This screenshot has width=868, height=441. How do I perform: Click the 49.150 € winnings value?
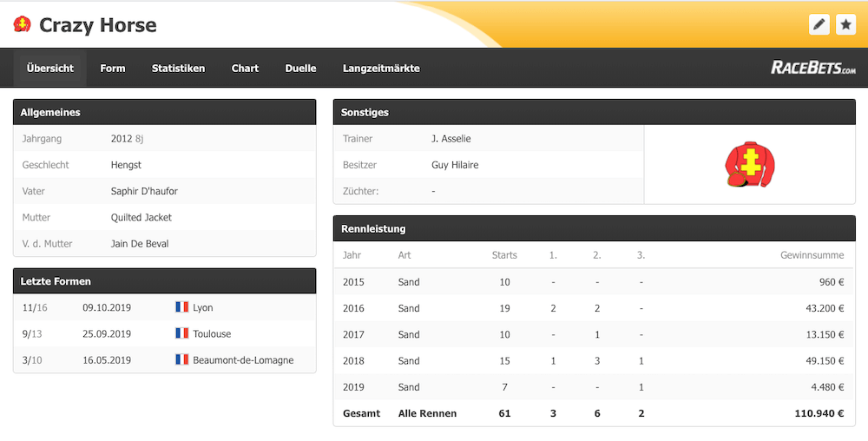click(x=825, y=361)
